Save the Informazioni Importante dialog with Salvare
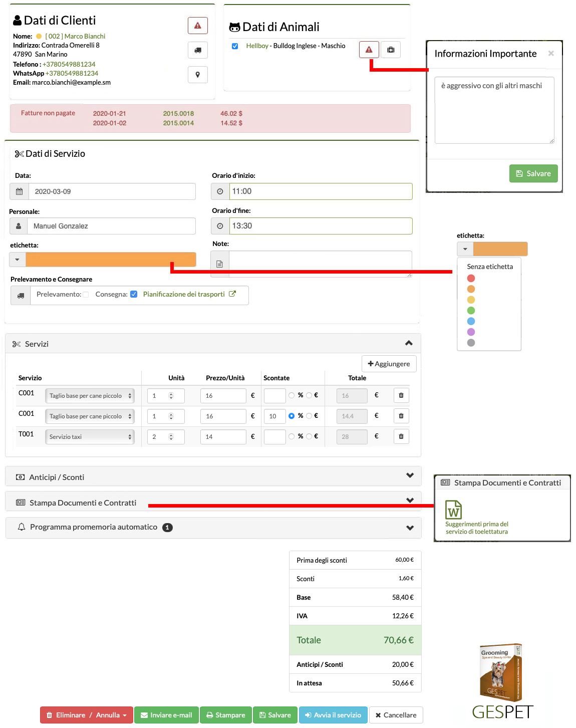The image size is (576, 728). [x=533, y=173]
